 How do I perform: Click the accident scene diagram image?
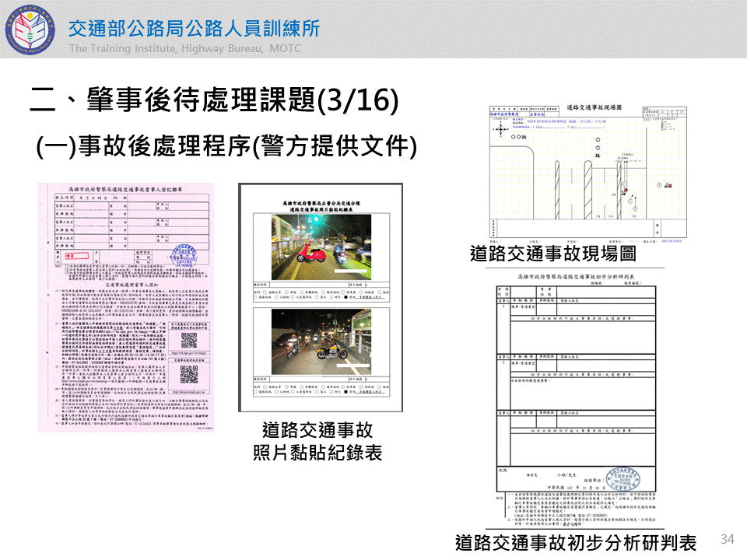[589, 171]
